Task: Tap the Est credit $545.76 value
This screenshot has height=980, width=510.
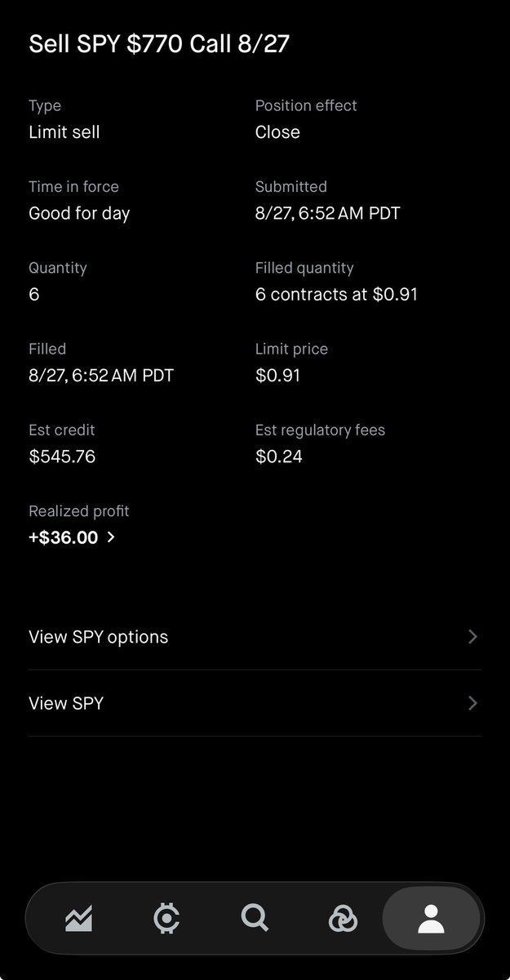Action: point(62,457)
